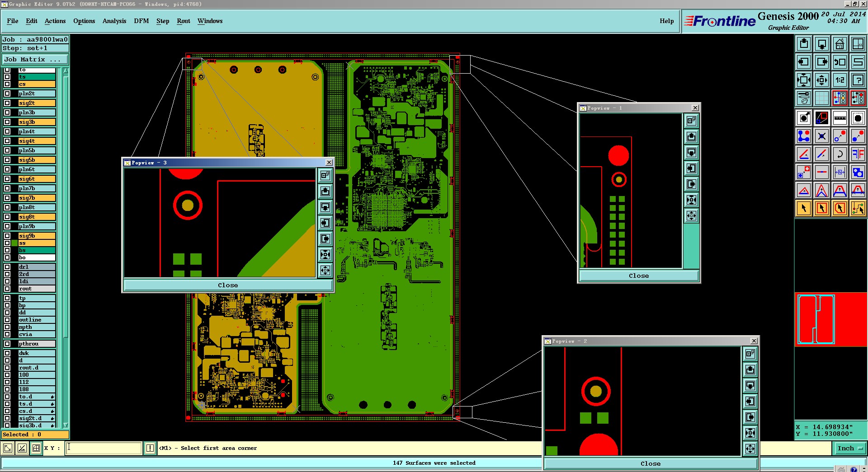868x472 pixels.
Task: Click the pan down arrow icon
Action: coord(822,44)
